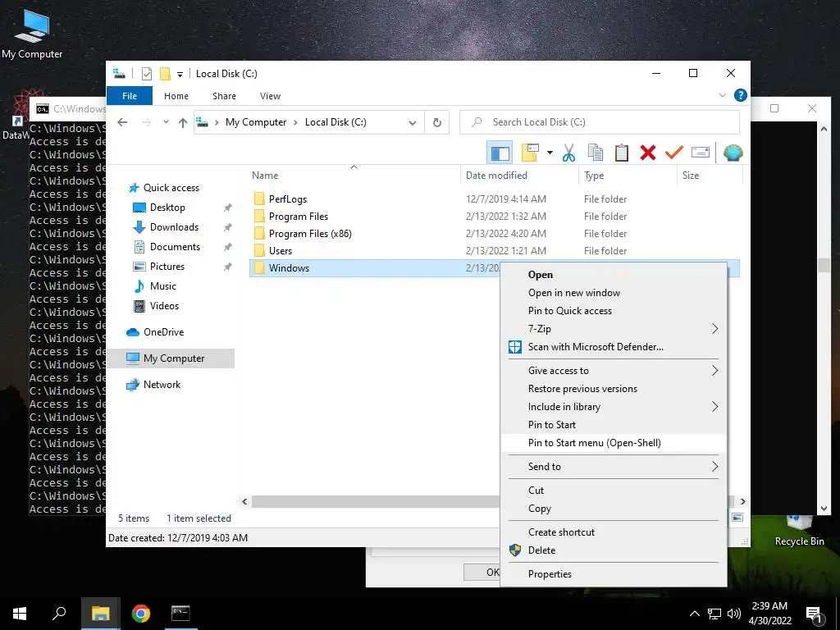Choose Create shortcut from context menu
This screenshot has height=630, width=840.
(614, 532)
